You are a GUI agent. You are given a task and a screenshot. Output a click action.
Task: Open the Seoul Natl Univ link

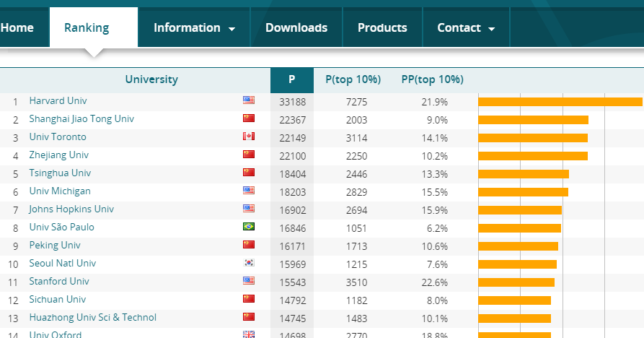pyautogui.click(x=63, y=263)
